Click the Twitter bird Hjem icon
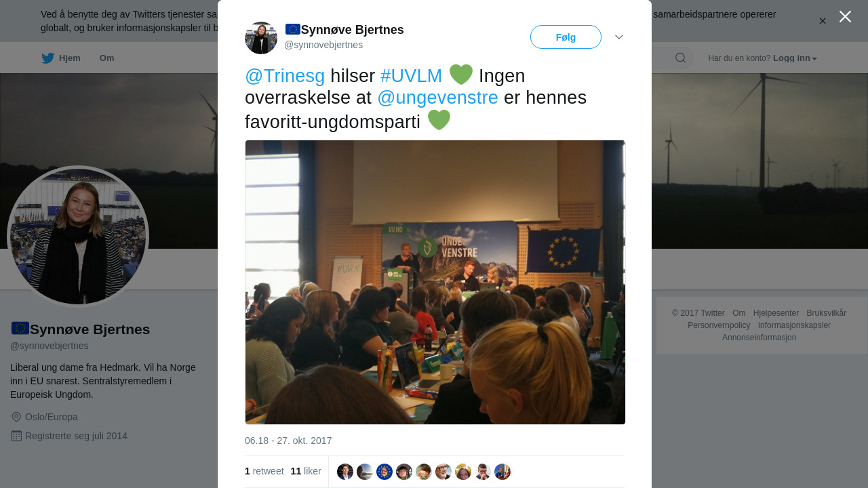This screenshot has height=488, width=868. (x=47, y=58)
